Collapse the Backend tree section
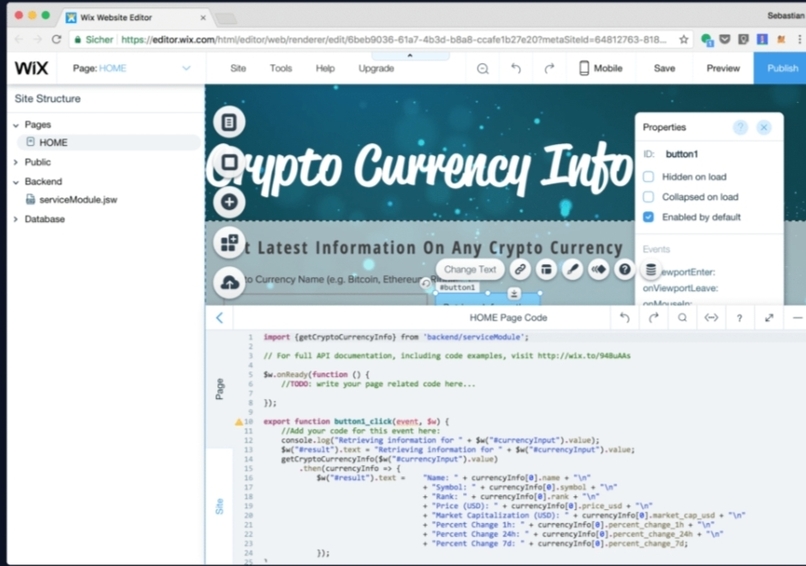 16,182
